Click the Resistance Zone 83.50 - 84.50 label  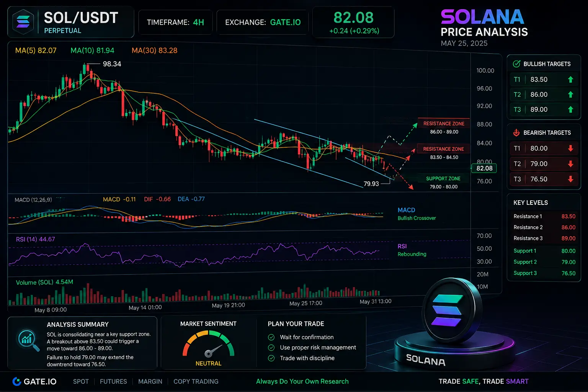pos(444,153)
